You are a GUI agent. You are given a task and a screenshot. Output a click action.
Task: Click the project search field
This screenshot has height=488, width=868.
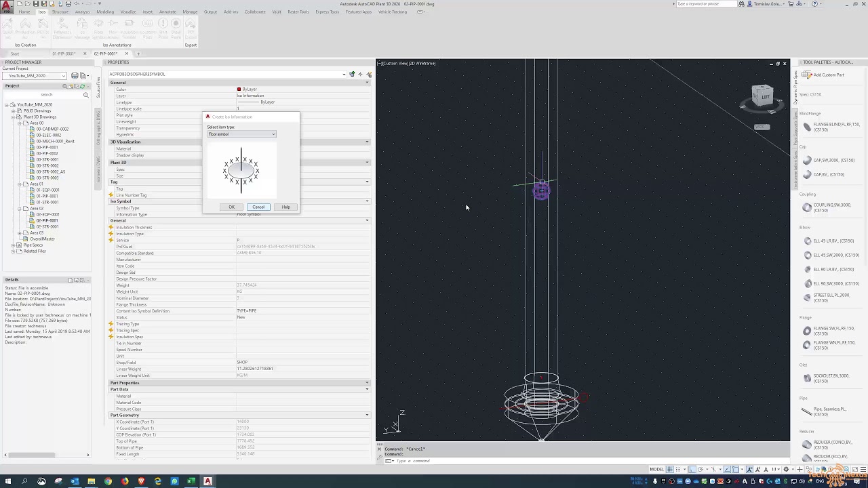pyautogui.click(x=46, y=94)
